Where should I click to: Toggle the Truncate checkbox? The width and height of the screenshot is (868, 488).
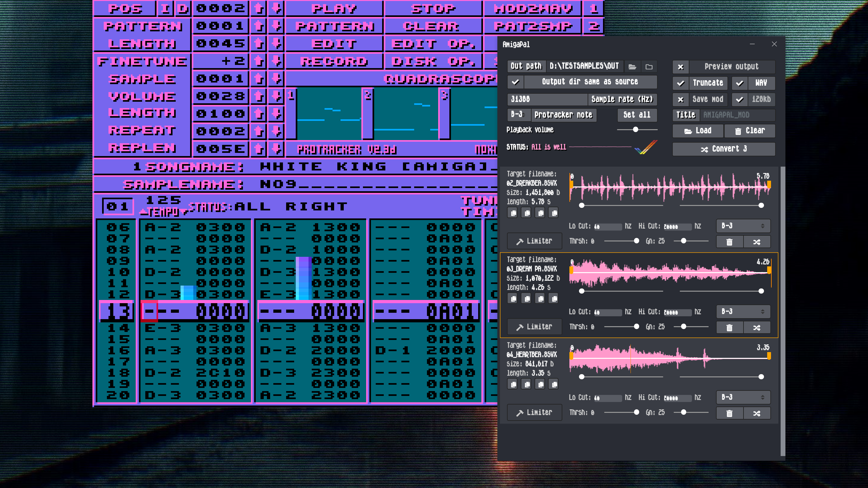pyautogui.click(x=681, y=83)
